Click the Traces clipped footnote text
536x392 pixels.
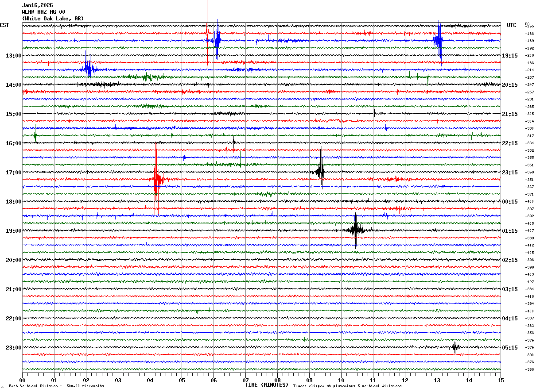(347, 386)
